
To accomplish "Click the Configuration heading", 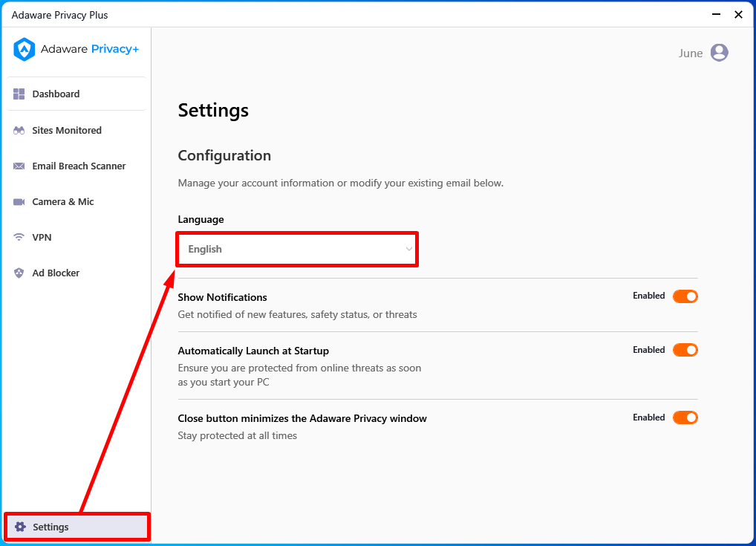I will click(x=224, y=156).
